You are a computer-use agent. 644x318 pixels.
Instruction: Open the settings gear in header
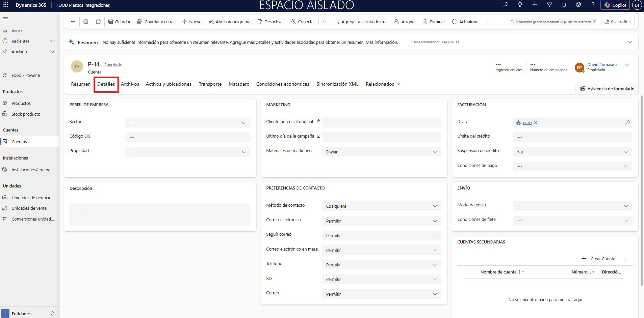[578, 5]
